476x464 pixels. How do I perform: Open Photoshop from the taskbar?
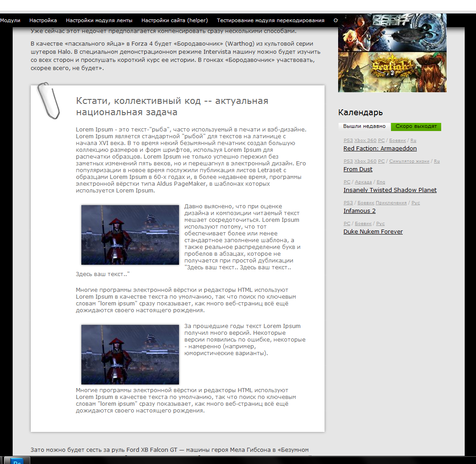(17, 461)
